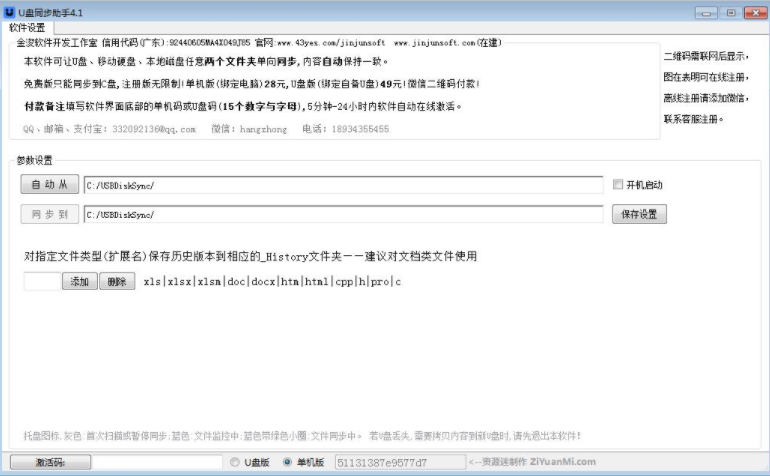Image resolution: width=770 pixels, height=476 pixels.
Task: Click the 自动从 source folder button
Action: tap(50, 185)
